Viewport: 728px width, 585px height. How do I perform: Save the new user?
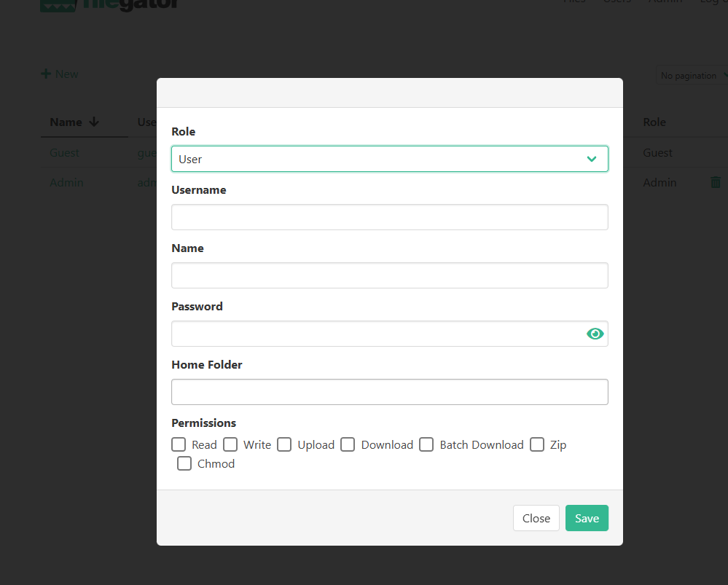pyautogui.click(x=587, y=518)
